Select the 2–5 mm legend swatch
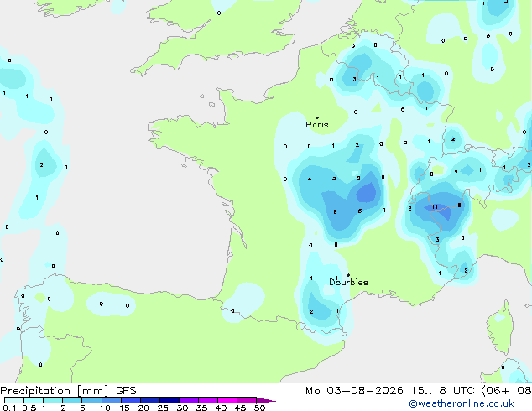Image resolution: width=532 pixels, height=411 pixels. (x=72, y=400)
